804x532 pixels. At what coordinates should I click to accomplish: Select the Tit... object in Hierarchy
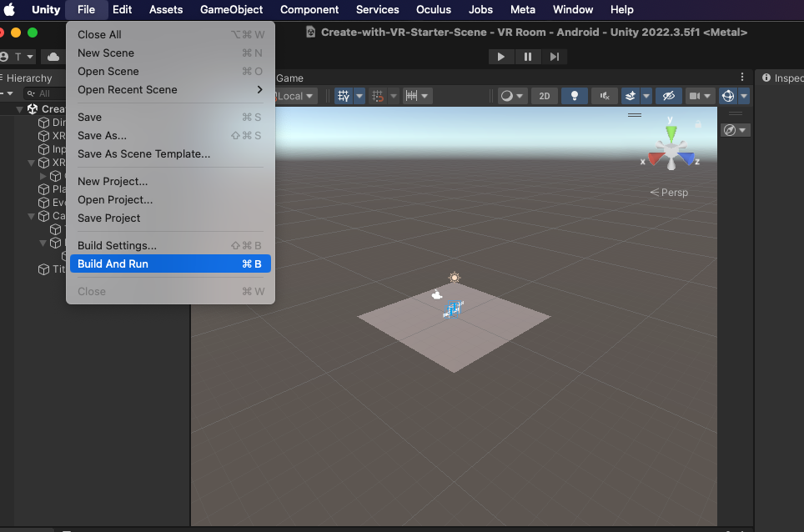[x=52, y=269]
